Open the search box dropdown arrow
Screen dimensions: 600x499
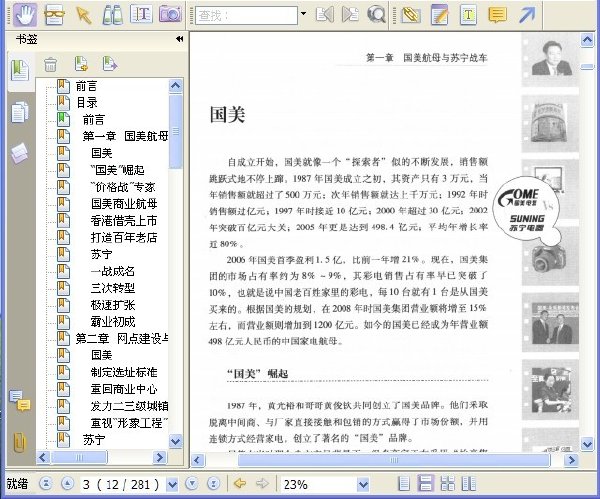point(303,13)
